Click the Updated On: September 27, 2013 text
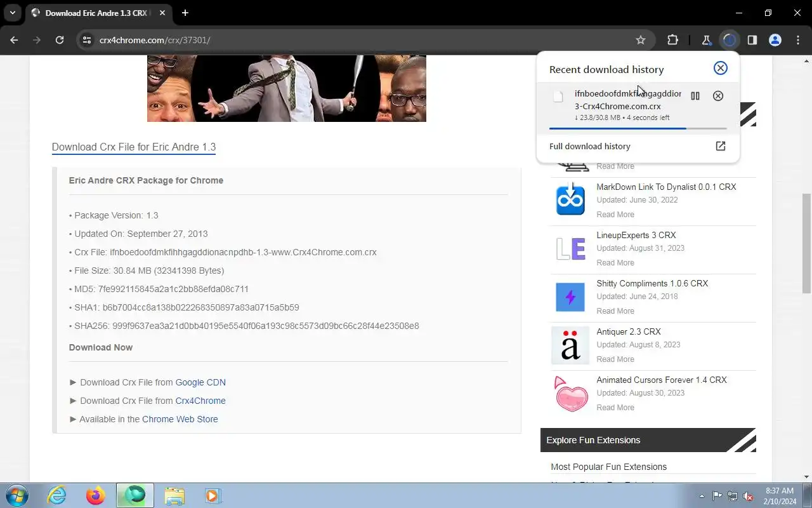 pyautogui.click(x=138, y=234)
